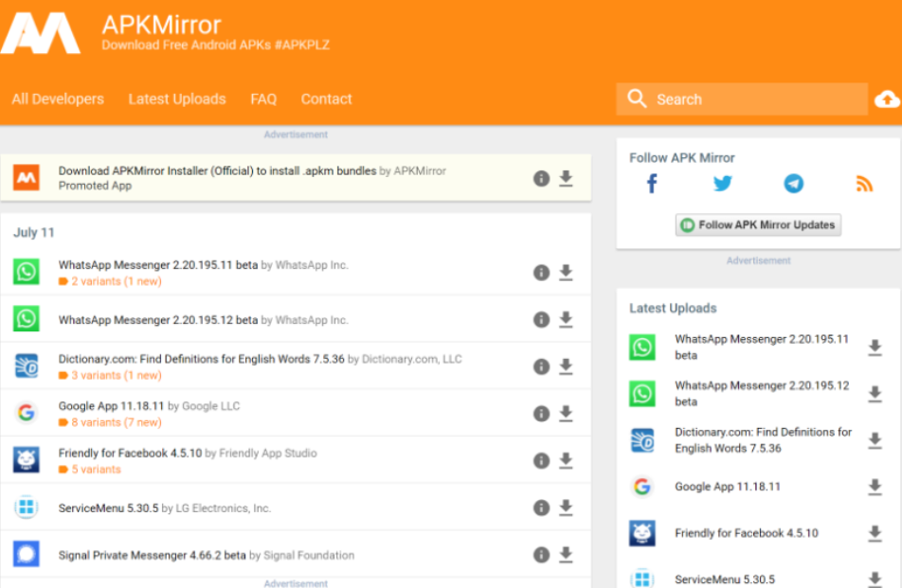Sidebar: open ServiceMenu 5.30.5 link
The width and height of the screenshot is (902, 588).
click(x=725, y=579)
